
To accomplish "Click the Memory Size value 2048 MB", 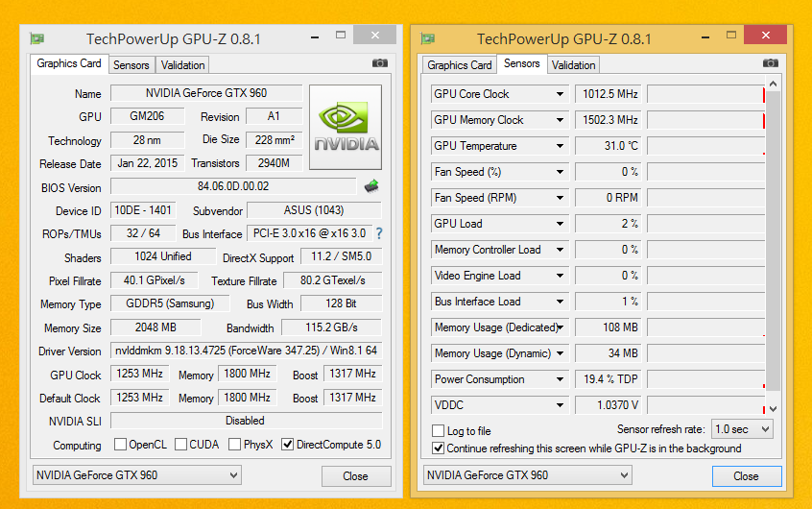I will click(x=155, y=327).
